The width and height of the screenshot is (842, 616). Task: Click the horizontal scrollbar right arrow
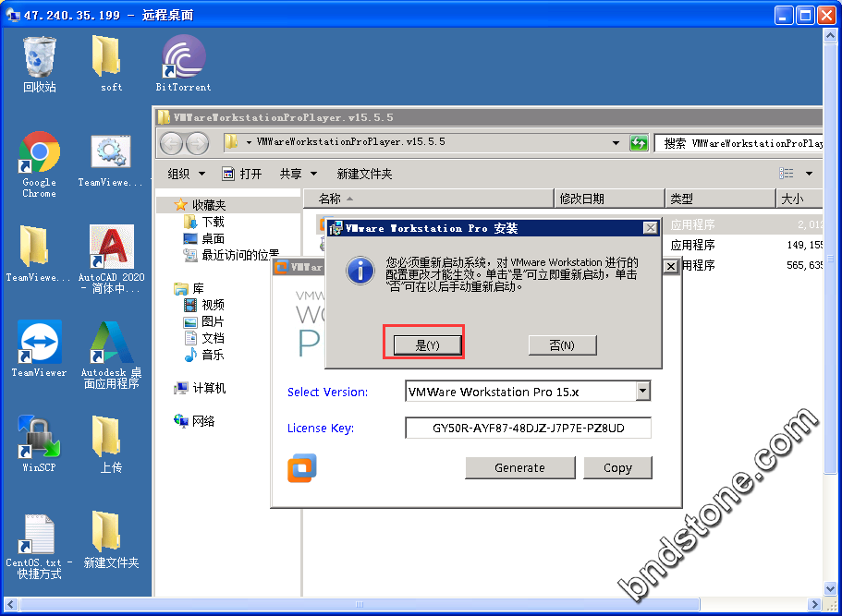[814, 604]
